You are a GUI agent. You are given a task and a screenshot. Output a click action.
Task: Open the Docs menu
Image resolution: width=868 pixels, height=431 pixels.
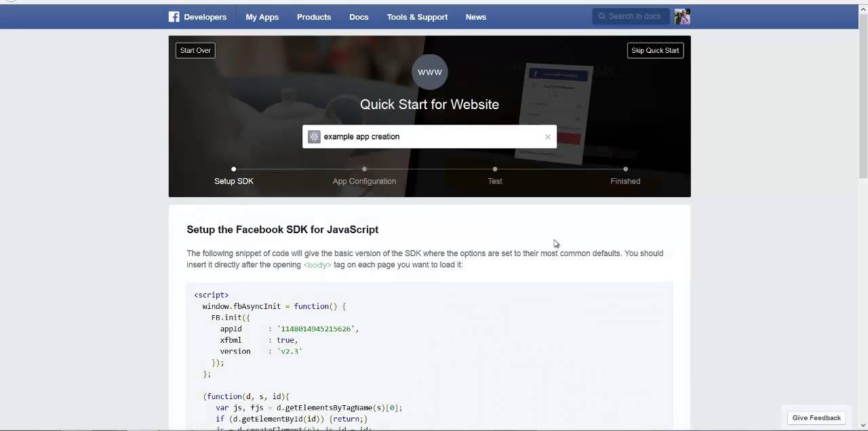coord(359,17)
